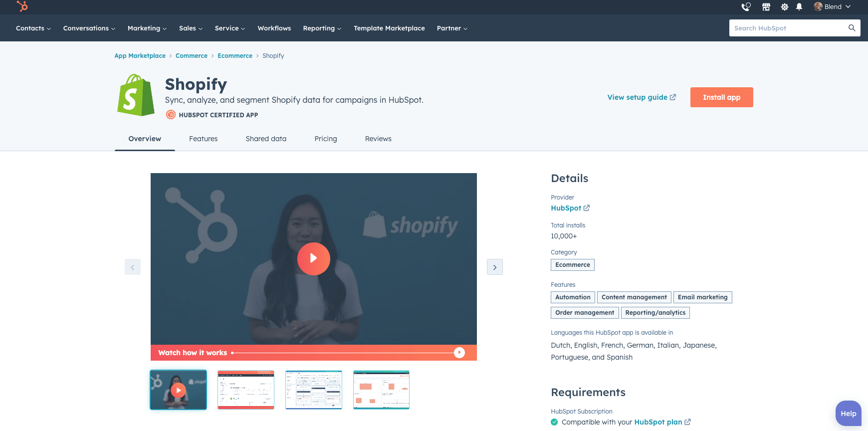Click the HubSpot sprocket logo

click(x=22, y=6)
